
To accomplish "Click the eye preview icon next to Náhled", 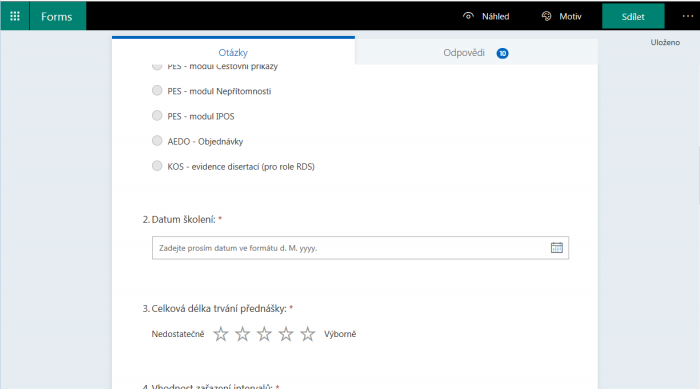I will (468, 16).
